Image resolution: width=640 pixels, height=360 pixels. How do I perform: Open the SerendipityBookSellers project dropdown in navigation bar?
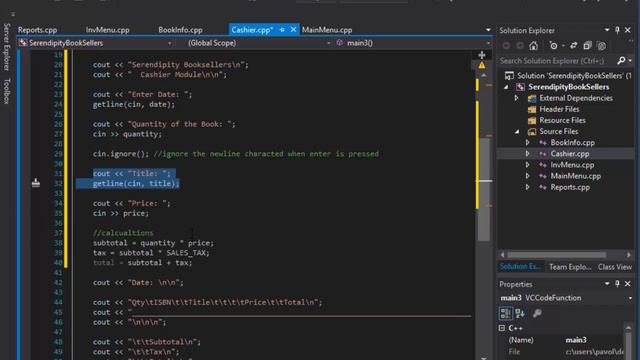[x=169, y=43]
